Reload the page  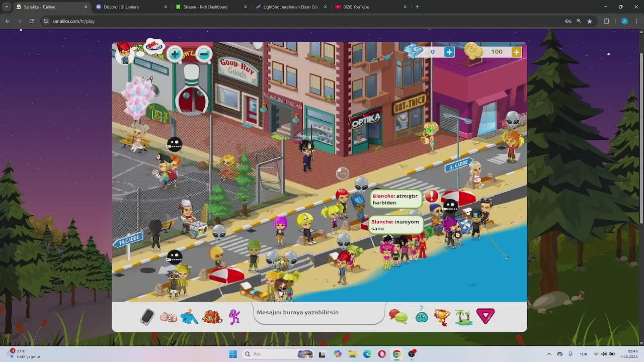coord(31,21)
